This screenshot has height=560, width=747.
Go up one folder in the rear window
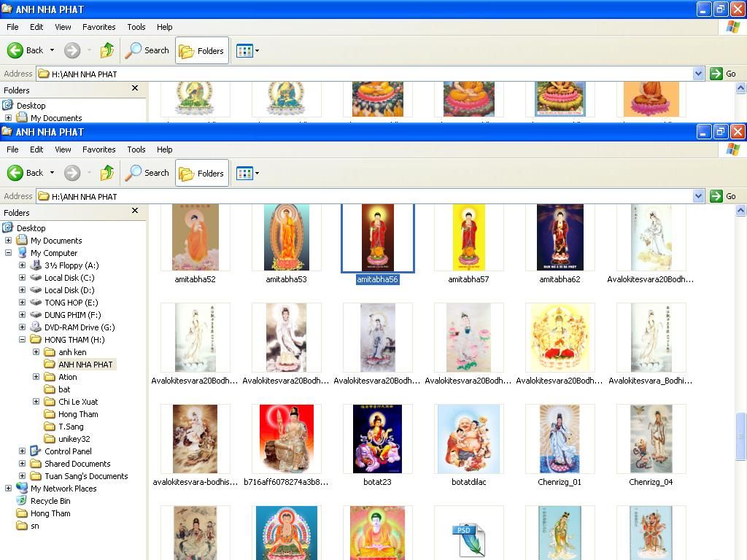pyautogui.click(x=107, y=50)
